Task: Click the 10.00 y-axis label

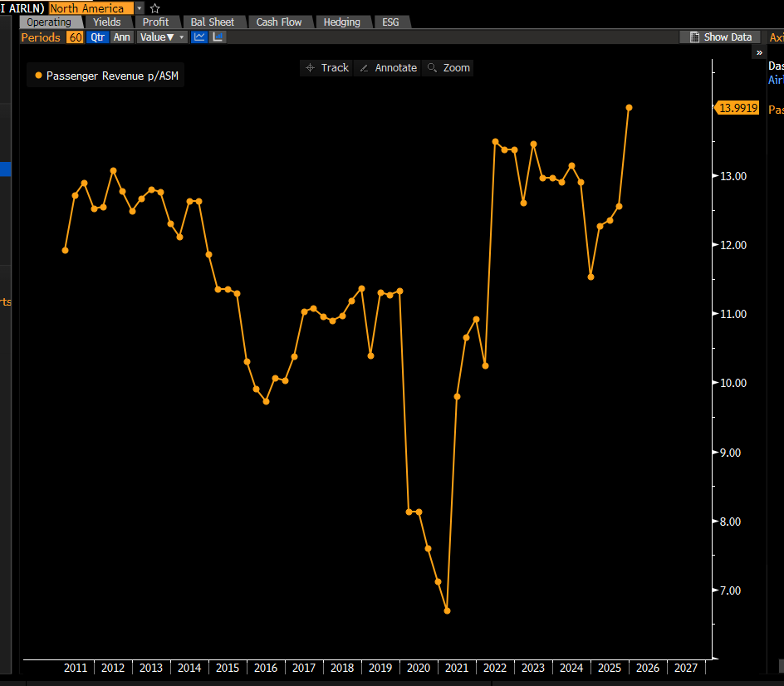Action: click(733, 383)
